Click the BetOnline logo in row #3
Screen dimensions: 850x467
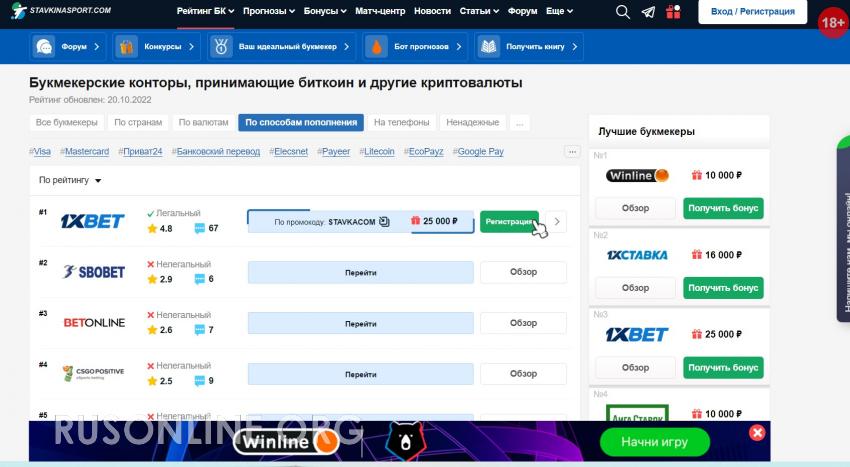click(x=94, y=323)
